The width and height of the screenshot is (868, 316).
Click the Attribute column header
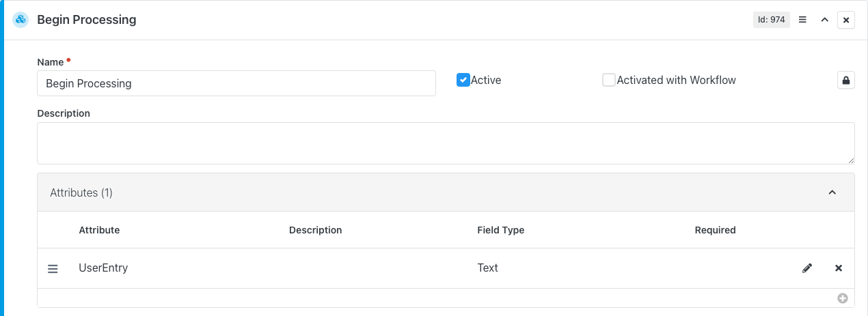coord(99,230)
